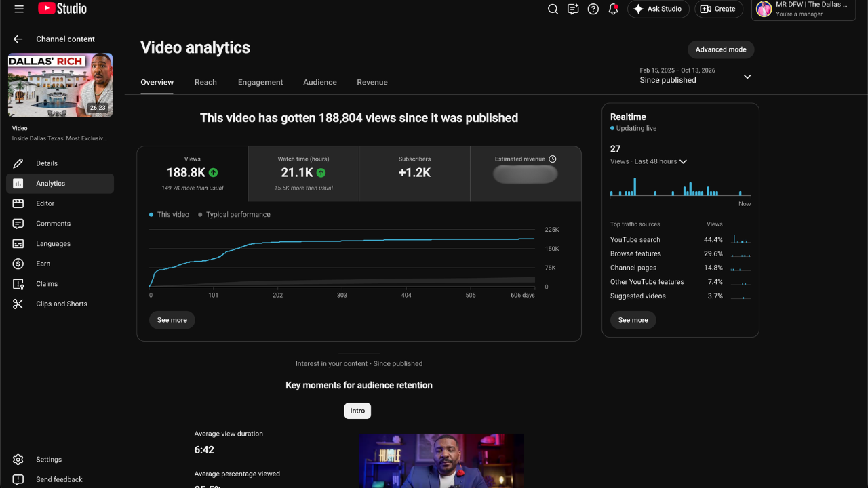Switch to the Engagement tab
The height and width of the screenshot is (488, 868).
tap(260, 82)
